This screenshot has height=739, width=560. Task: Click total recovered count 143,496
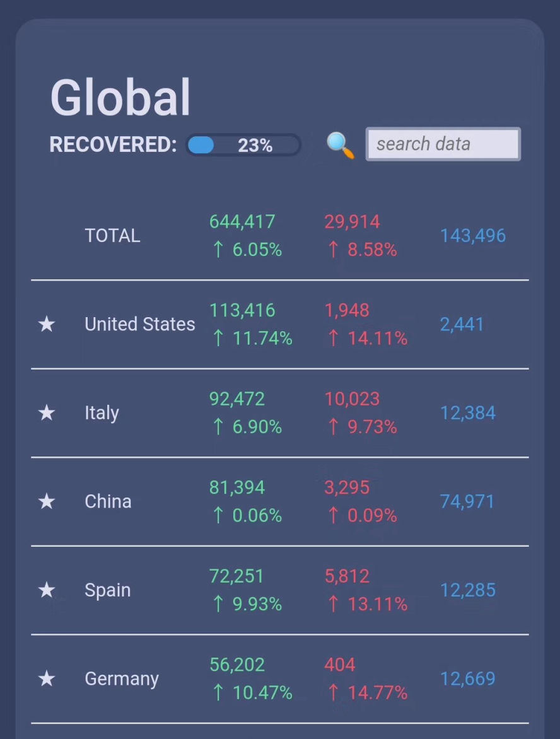(x=472, y=236)
